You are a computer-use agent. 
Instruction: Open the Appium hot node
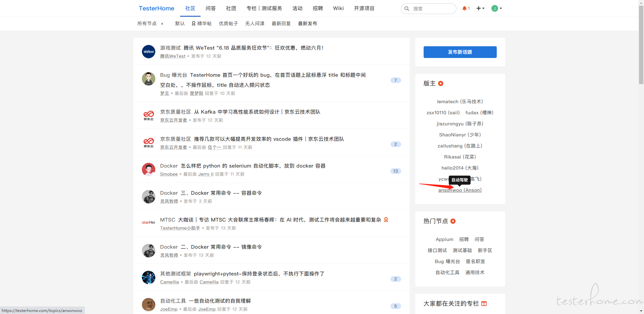point(444,239)
